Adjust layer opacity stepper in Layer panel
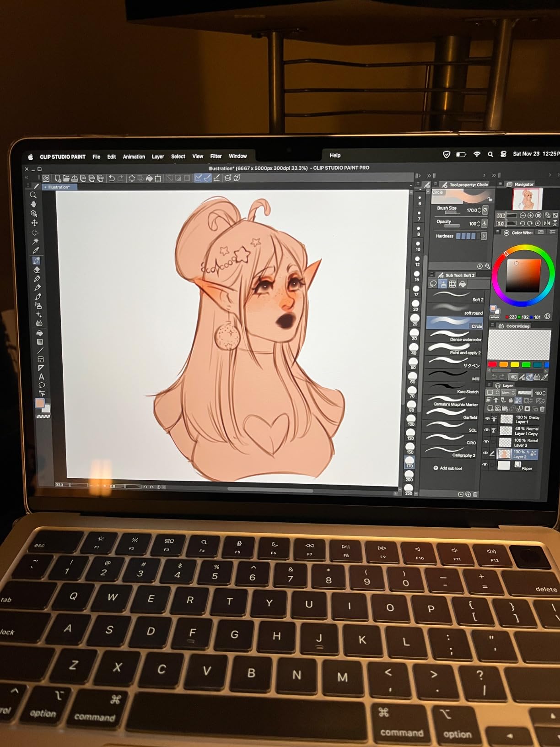 pyautogui.click(x=544, y=393)
